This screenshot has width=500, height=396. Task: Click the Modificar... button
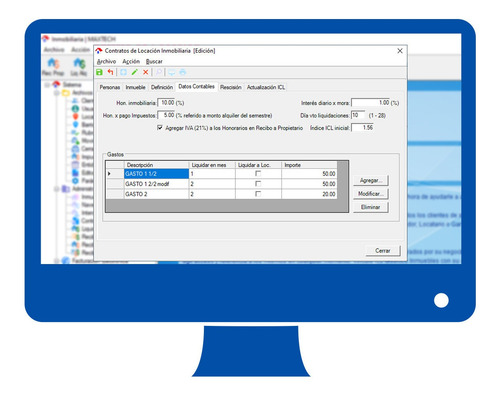[x=371, y=194]
